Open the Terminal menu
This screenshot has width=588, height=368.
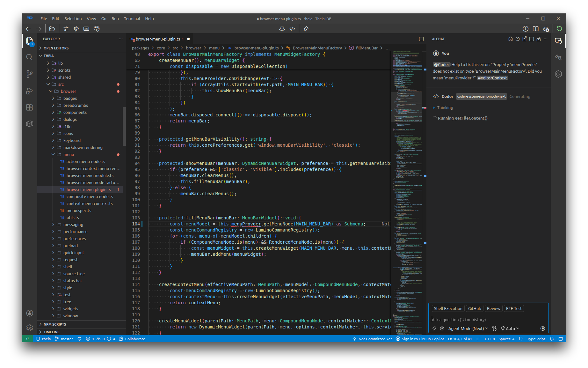pyautogui.click(x=132, y=18)
